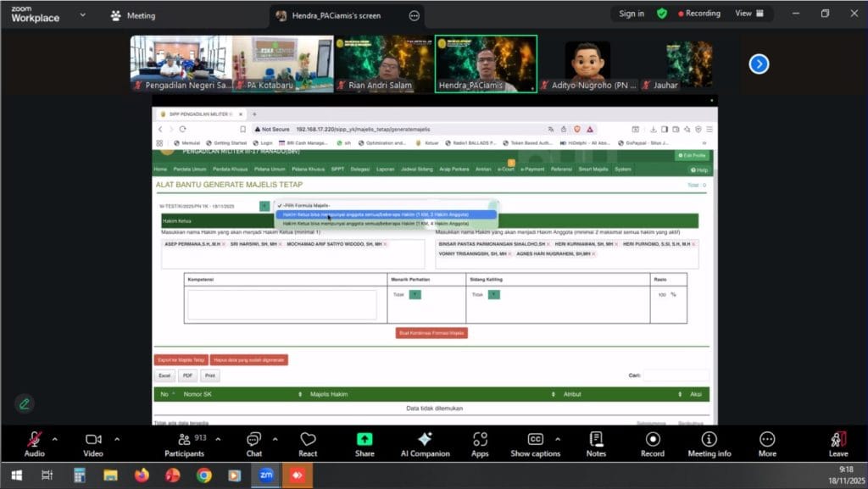Open Firefox from the Windows taskbar
The image size is (868, 489).
(x=142, y=475)
